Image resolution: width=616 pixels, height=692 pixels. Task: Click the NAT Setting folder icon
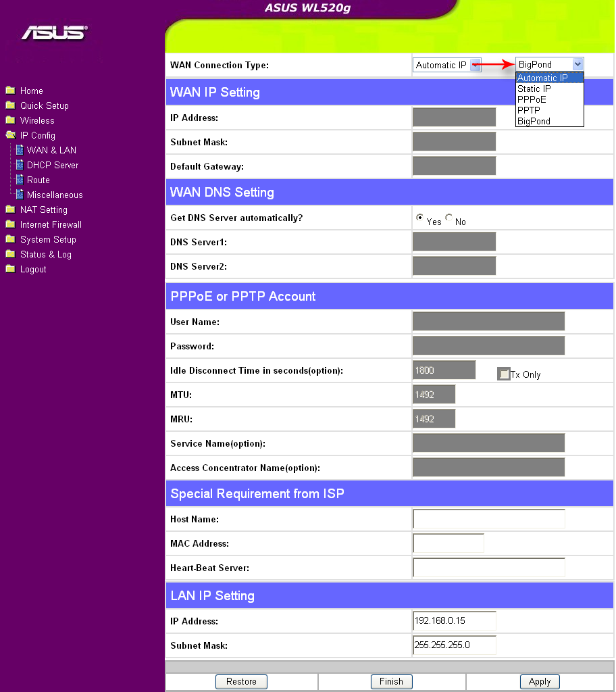point(11,209)
